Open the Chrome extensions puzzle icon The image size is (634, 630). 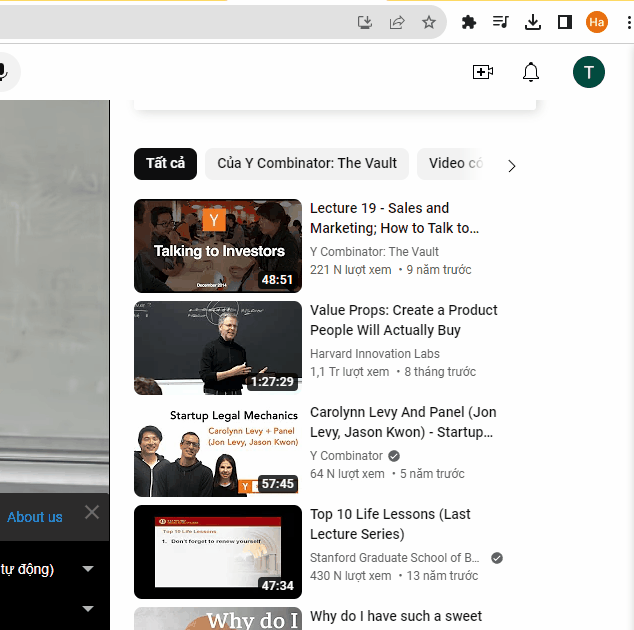click(468, 22)
